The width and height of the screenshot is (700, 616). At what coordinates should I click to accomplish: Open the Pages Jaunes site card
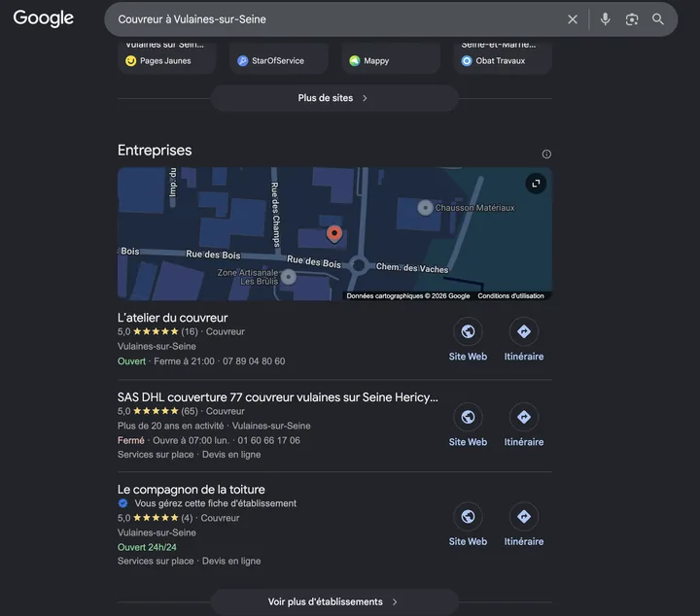point(166,57)
